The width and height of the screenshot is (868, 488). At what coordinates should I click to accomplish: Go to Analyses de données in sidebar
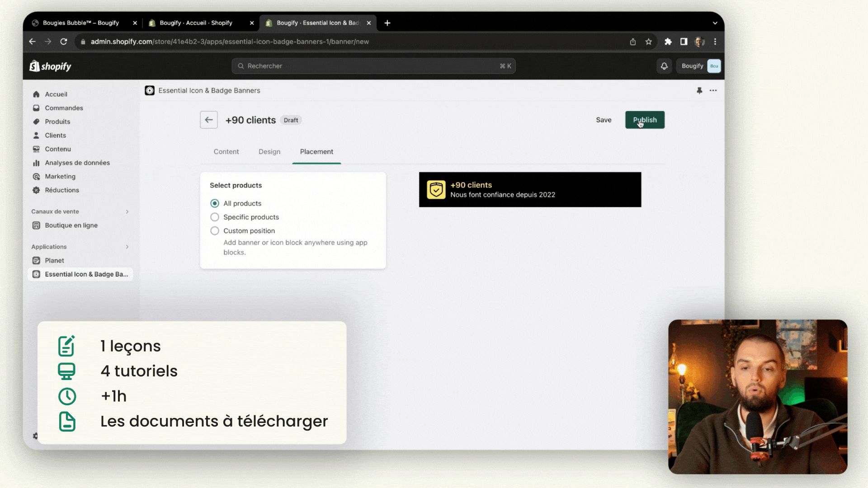(x=77, y=163)
